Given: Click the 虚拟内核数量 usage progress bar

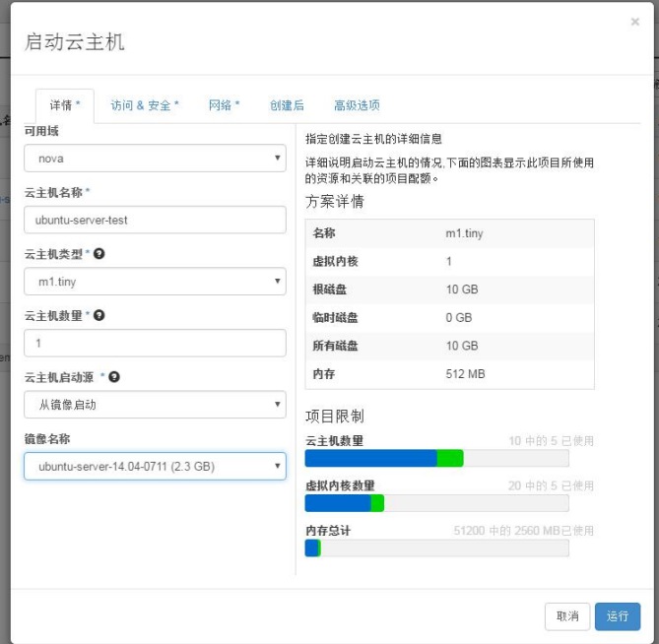Looking at the screenshot, I should [436, 503].
